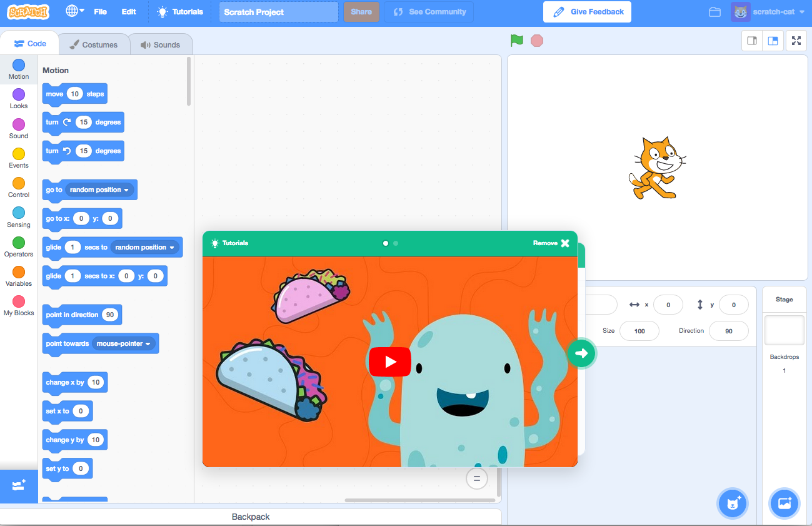Click the green flag to run project
This screenshot has height=526, width=812.
pos(517,41)
